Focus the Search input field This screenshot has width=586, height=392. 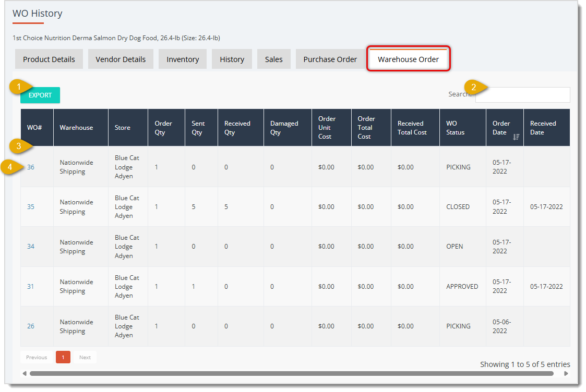[522, 95]
